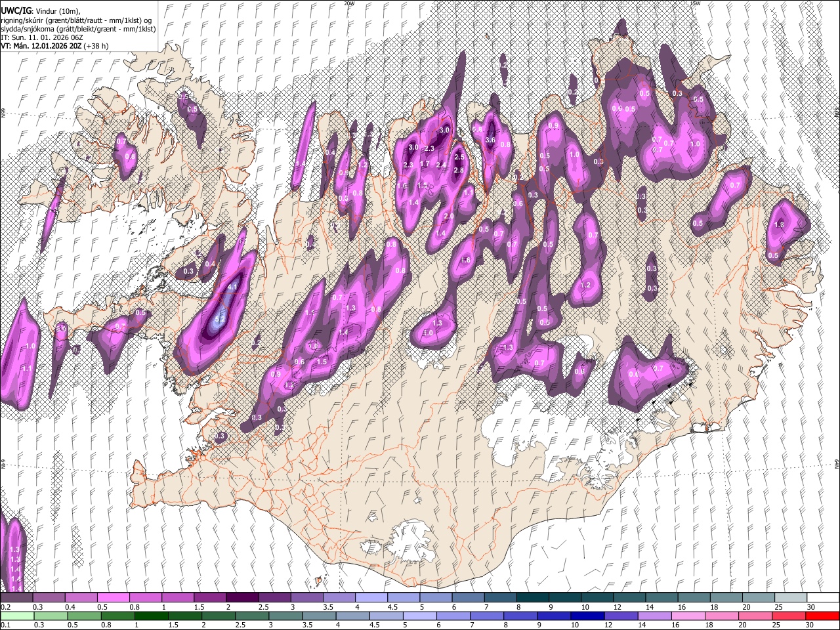The width and height of the screenshot is (840, 630).
Task: Select the 3.6 value label in the north
Action: [x=490, y=140]
